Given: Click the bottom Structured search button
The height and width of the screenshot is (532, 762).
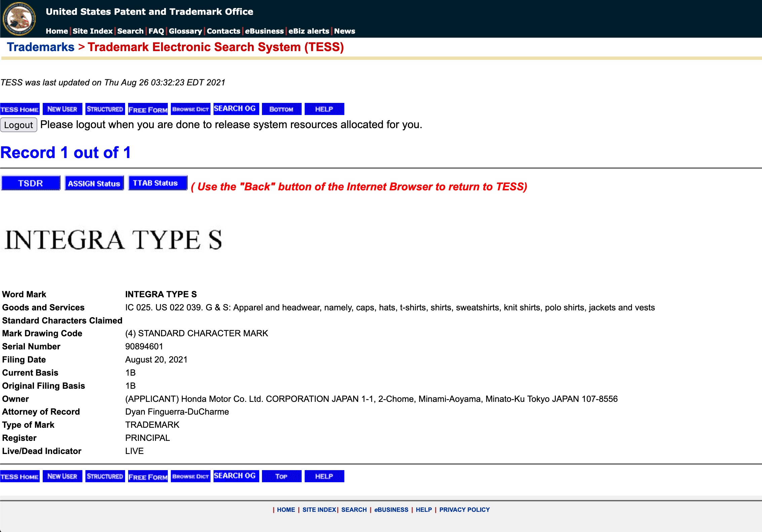Looking at the screenshot, I should 105,476.
